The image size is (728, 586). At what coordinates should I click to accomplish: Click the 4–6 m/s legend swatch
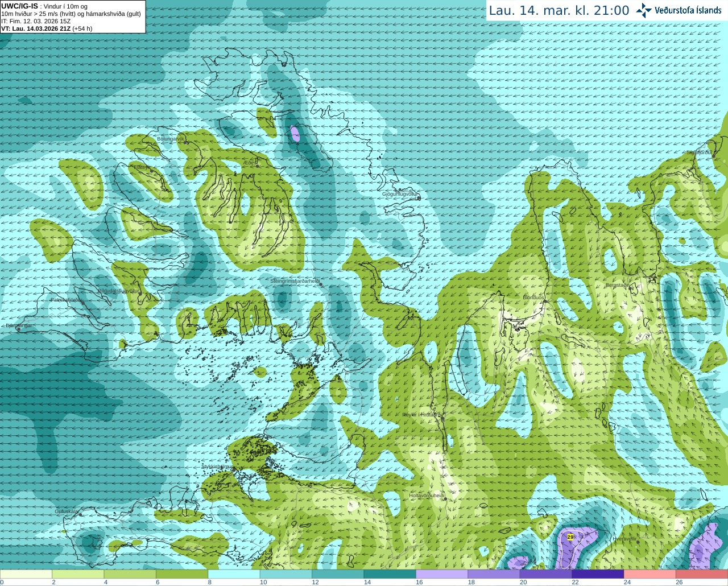tap(130, 574)
